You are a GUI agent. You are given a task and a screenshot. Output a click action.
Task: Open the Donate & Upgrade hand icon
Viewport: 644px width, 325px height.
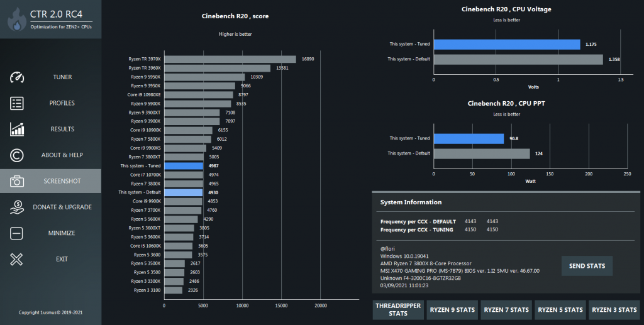pos(17,207)
